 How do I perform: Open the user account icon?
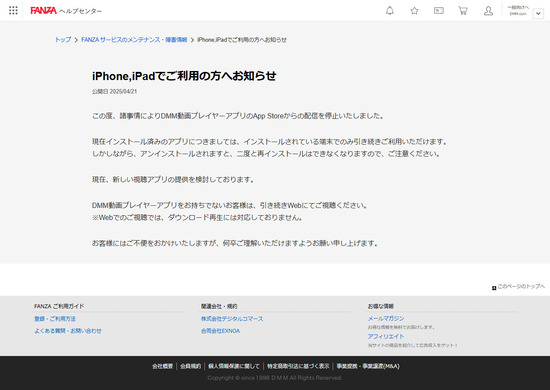point(488,11)
